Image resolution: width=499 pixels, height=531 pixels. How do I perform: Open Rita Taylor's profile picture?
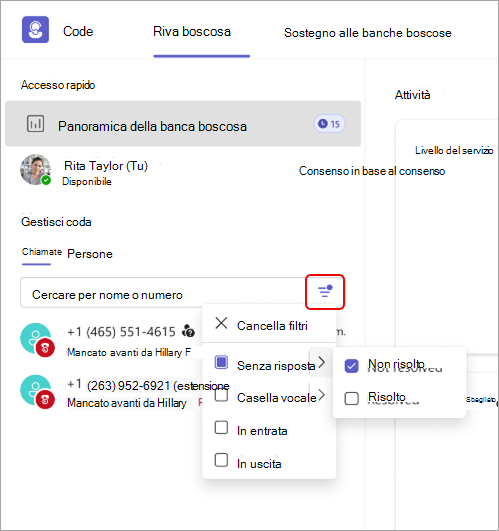point(36,170)
